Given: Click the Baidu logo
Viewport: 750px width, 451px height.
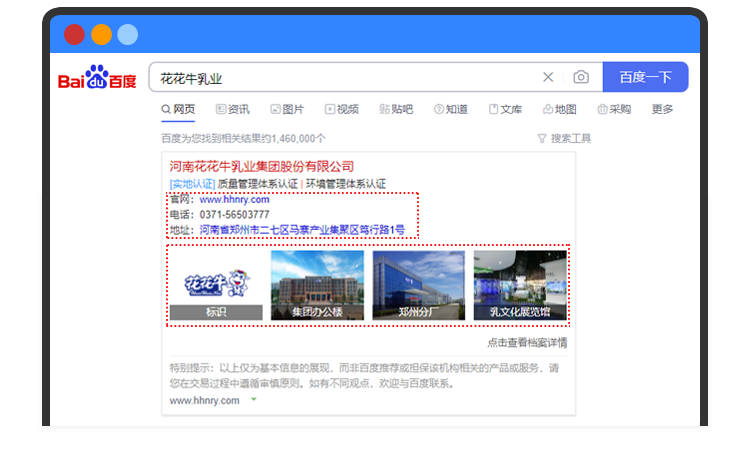Looking at the screenshot, I should [97, 77].
